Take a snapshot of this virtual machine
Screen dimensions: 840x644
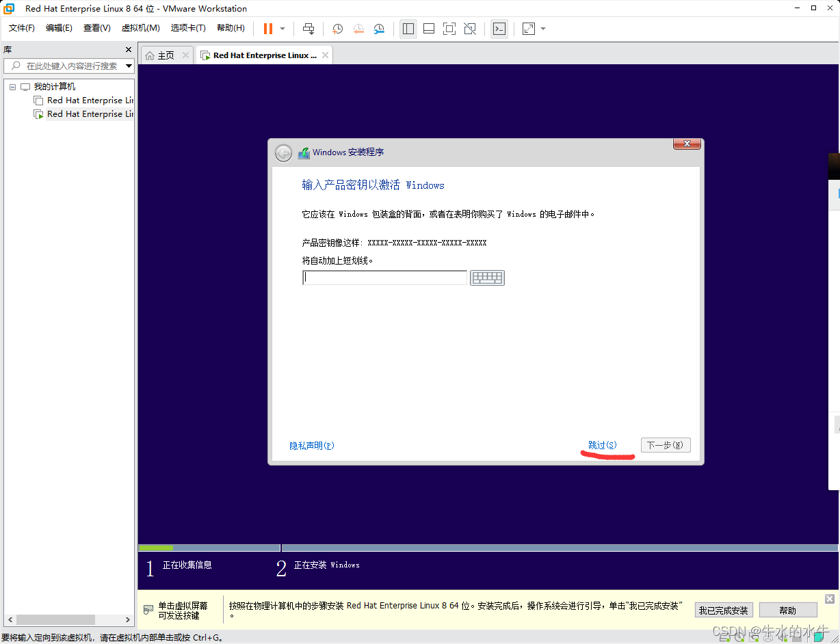pos(337,29)
